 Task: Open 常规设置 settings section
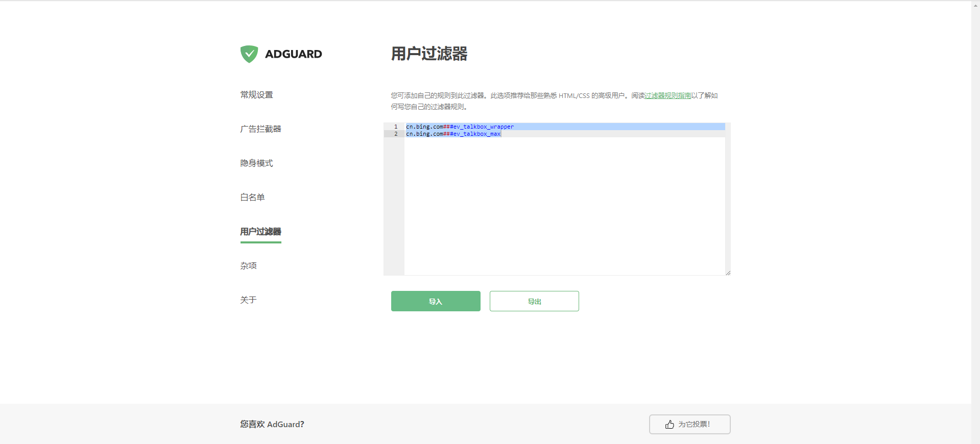pos(256,95)
